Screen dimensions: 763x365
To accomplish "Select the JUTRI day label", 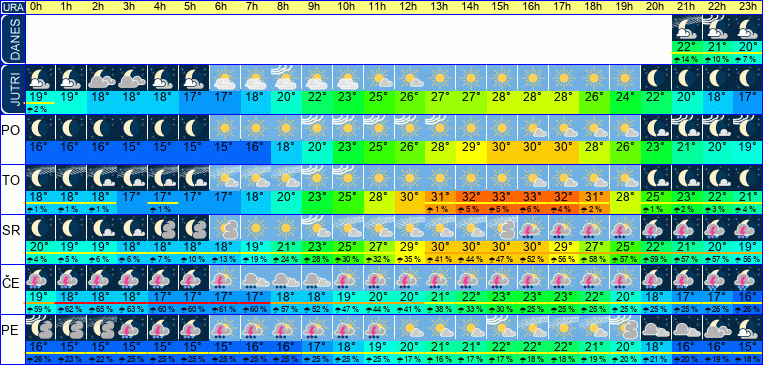I will [x=13, y=90].
